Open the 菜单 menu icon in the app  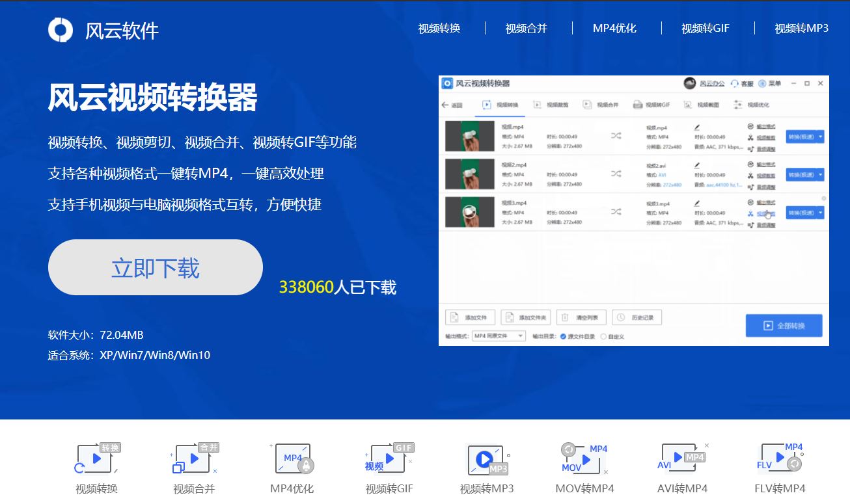763,84
